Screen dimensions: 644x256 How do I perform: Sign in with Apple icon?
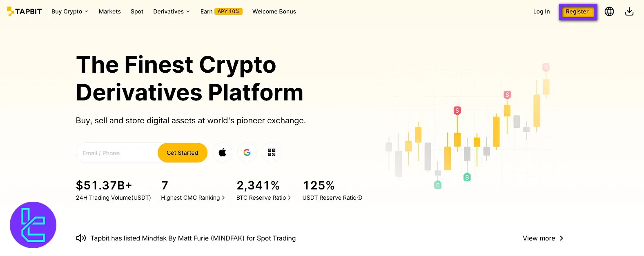tap(223, 153)
